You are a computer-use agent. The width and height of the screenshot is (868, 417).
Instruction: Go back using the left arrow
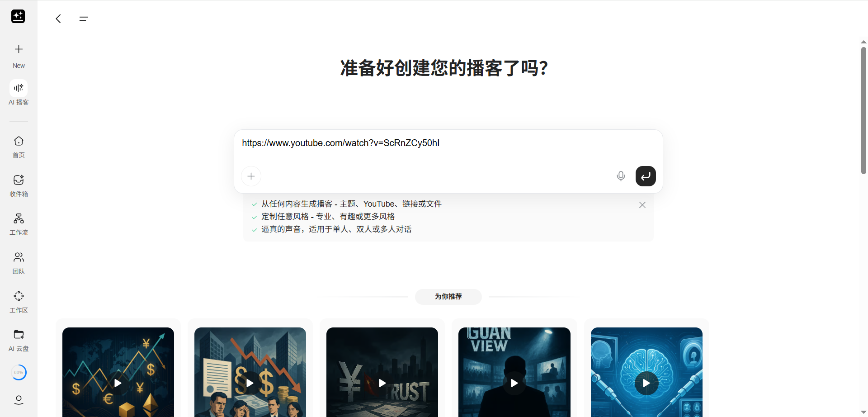click(58, 19)
